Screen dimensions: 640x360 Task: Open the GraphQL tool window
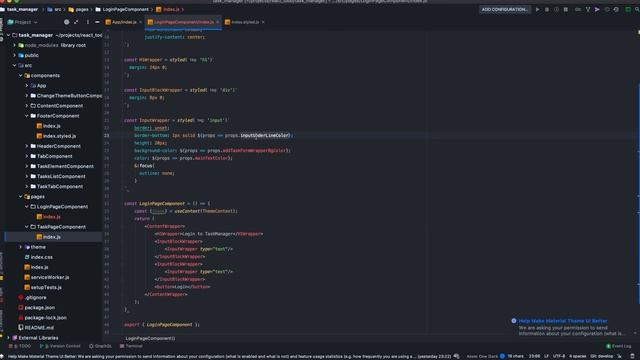(x=100, y=346)
